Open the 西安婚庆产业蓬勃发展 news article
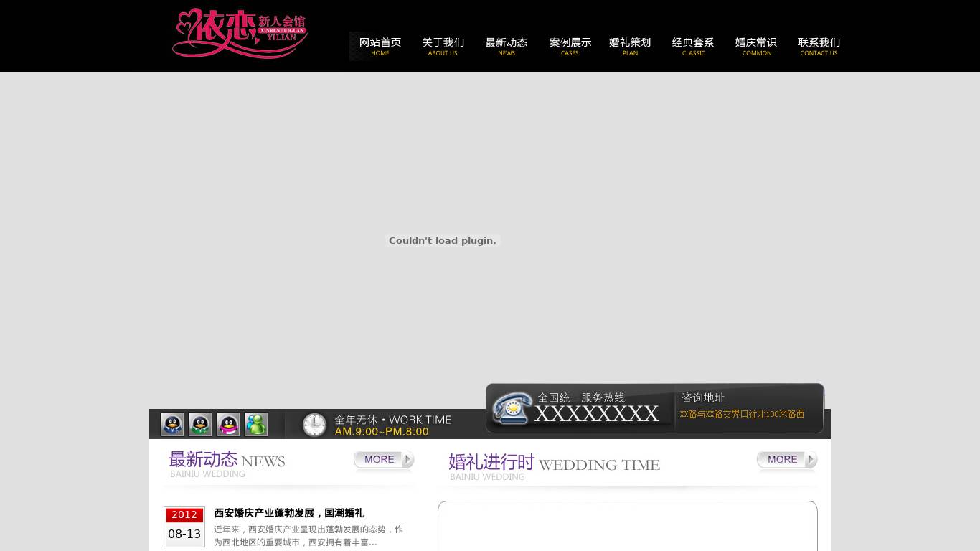This screenshot has width=980, height=551. pos(289,513)
